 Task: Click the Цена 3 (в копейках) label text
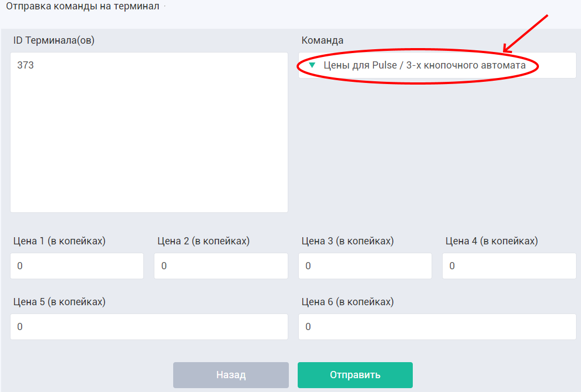point(347,241)
